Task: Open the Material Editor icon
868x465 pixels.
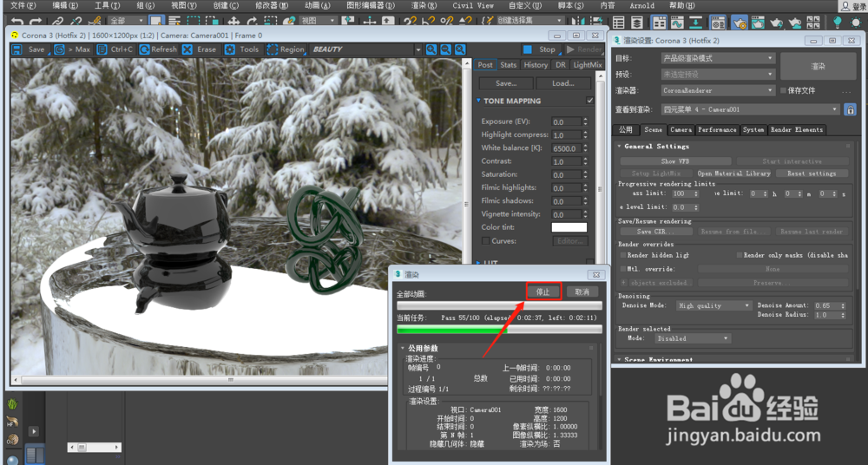Action: pyautogui.click(x=718, y=23)
